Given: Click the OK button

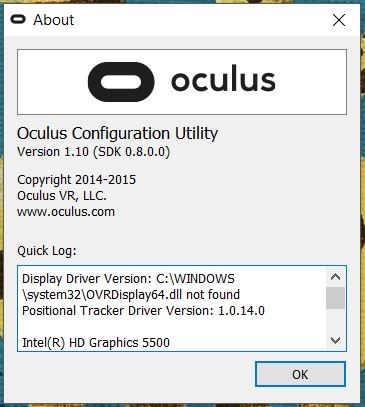Looking at the screenshot, I should coord(300,374).
